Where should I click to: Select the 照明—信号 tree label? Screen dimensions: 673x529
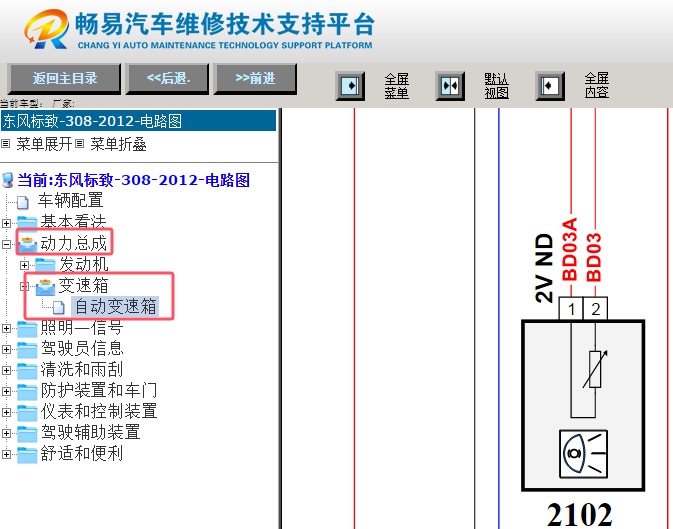click(82, 328)
